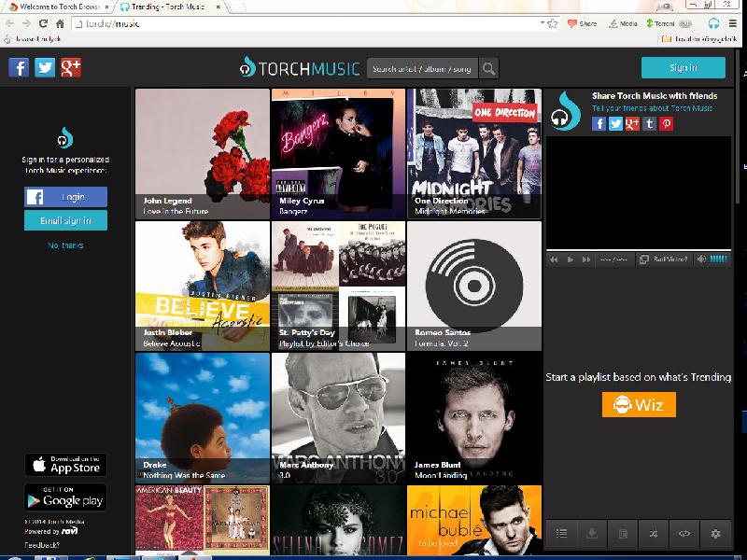Open Justin Bieber Believe Acoustic album
Screen dimensions: 747x560
(x=203, y=286)
